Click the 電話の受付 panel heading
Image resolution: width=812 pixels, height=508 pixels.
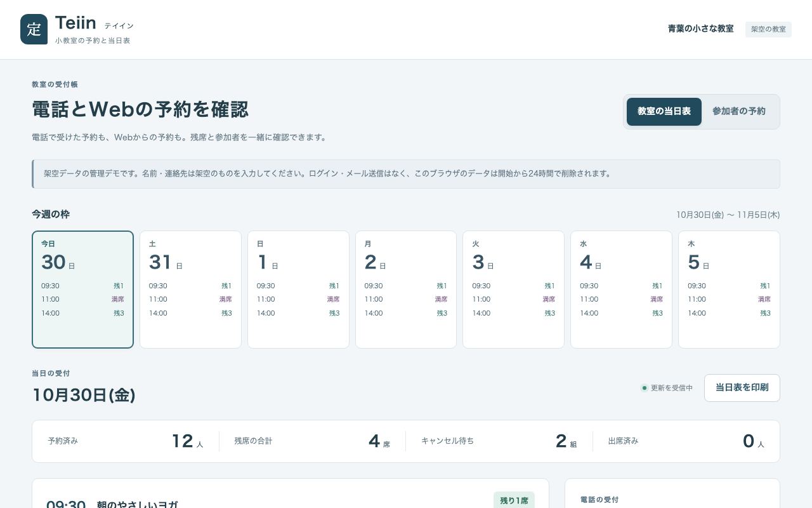click(599, 500)
